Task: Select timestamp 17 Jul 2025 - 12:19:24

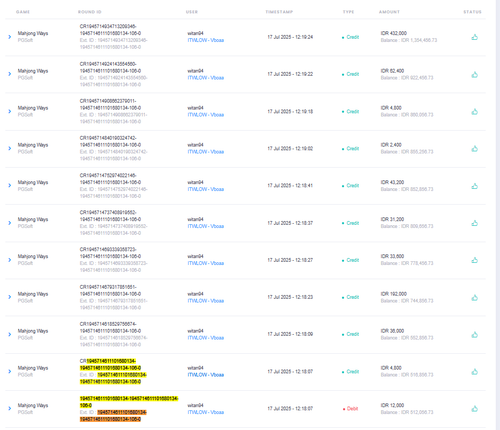Action: tap(290, 37)
